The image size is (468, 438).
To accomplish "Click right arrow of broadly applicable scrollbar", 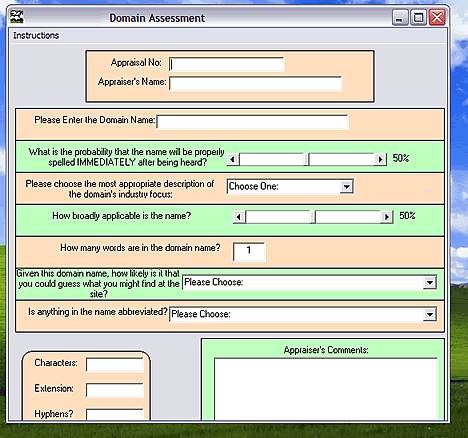I will 386,217.
